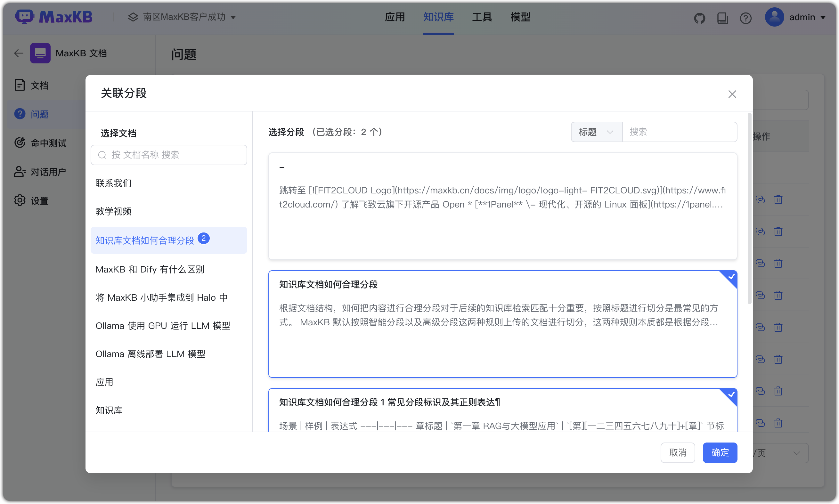Click the MaxKB logo
Screen dimensions: 839x504
54,17
